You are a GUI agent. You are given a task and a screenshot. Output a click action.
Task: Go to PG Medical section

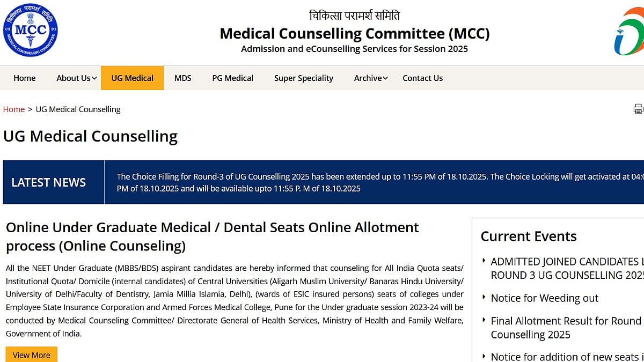[x=232, y=78]
